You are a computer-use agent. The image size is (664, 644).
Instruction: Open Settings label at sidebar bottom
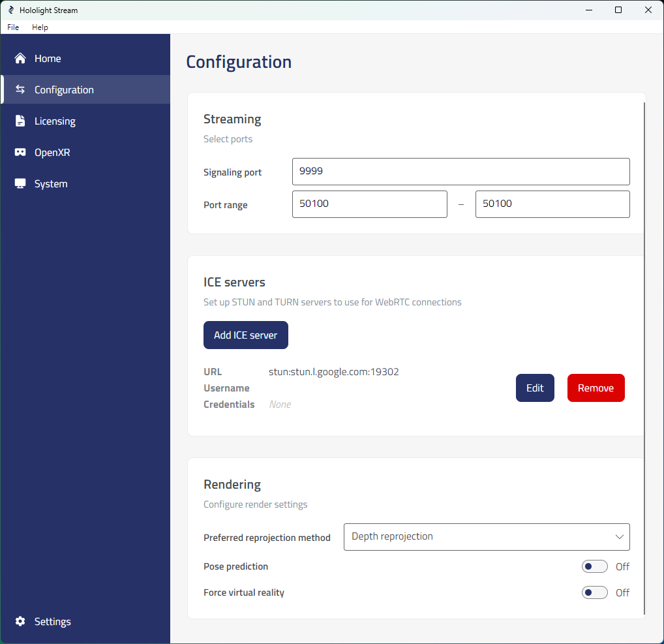click(53, 622)
